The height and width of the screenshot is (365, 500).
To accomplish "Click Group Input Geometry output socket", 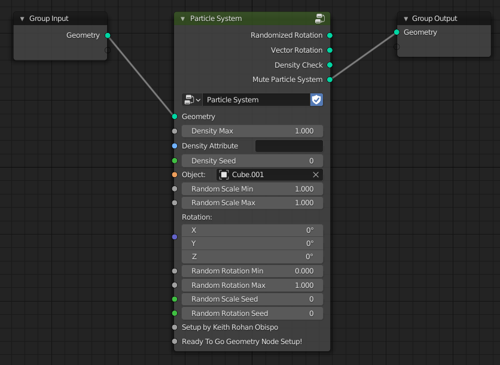I will point(108,35).
